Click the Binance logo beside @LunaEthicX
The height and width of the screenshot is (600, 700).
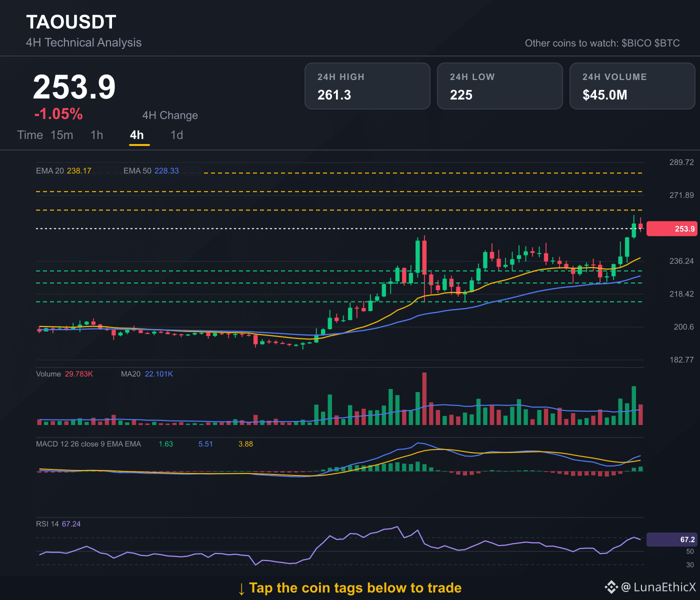pyautogui.click(x=611, y=587)
